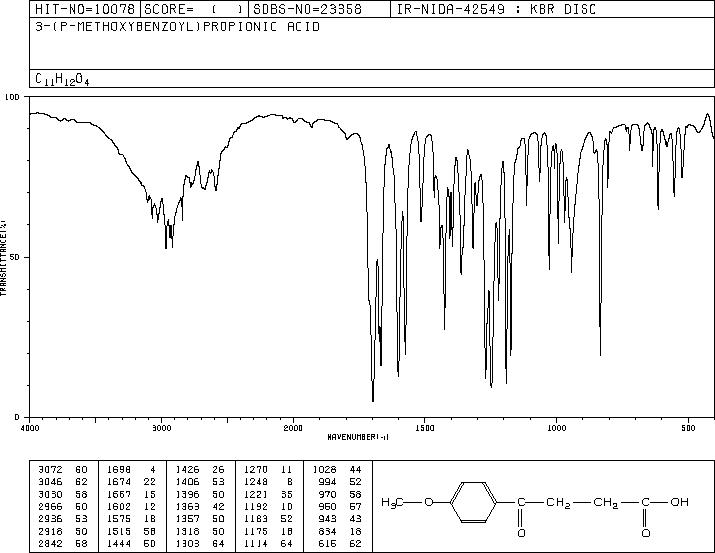Select the IR-NIDA-42549 : KBR DISC label

[496, 9]
